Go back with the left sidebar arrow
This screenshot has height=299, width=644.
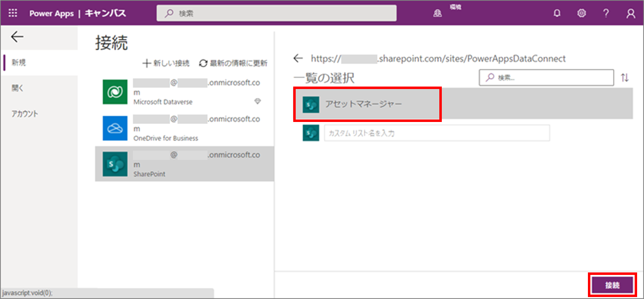tap(17, 37)
